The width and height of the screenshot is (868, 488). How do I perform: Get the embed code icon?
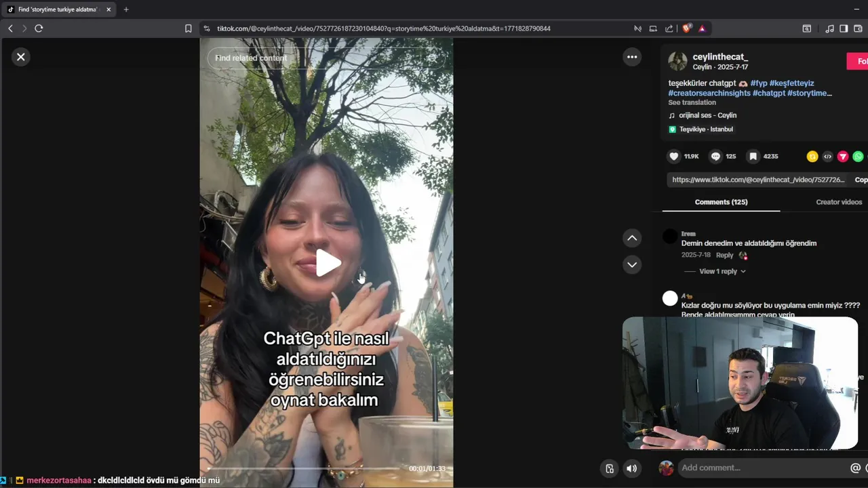(827, 157)
